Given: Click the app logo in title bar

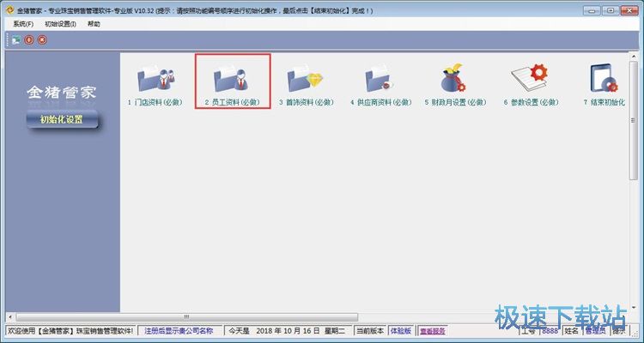Looking at the screenshot, I should pos(9,9).
